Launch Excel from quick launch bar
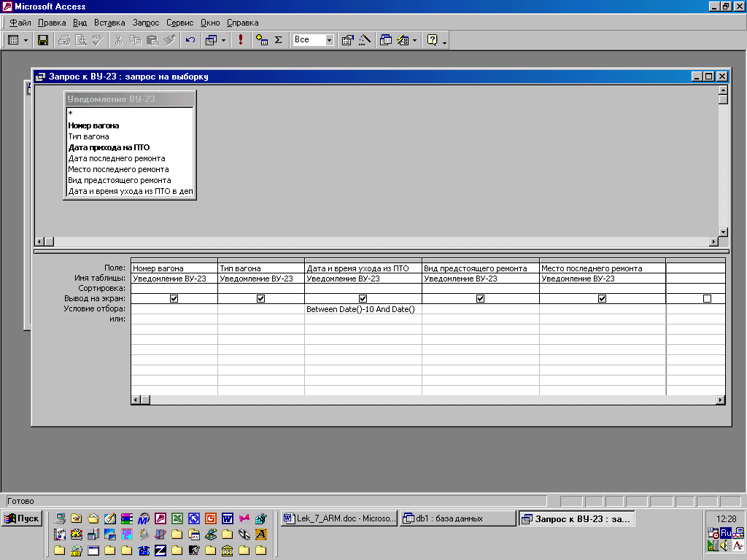 [177, 518]
